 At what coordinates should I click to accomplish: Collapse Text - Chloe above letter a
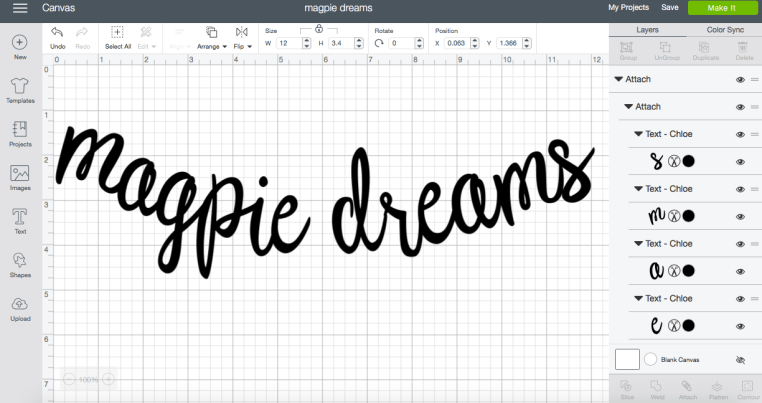[639, 244]
